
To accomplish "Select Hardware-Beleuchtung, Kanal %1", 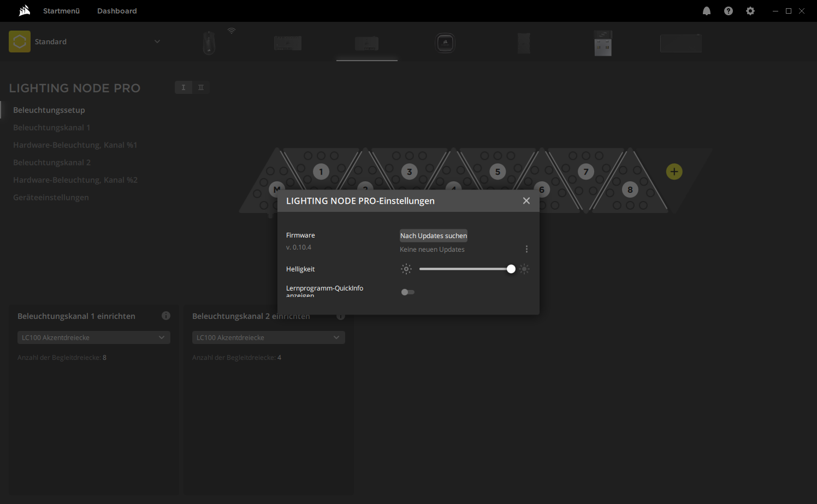I will tap(75, 145).
